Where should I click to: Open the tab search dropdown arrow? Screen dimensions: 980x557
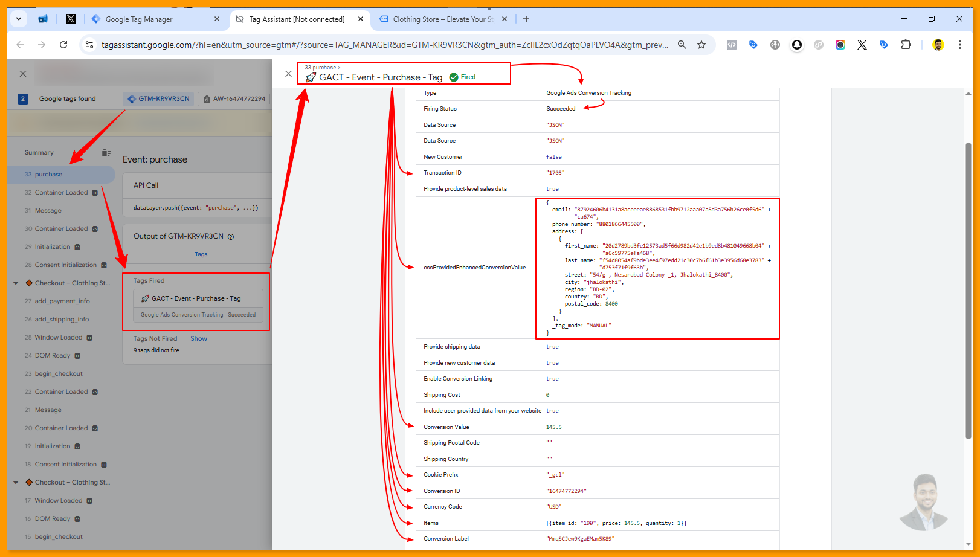(x=19, y=19)
